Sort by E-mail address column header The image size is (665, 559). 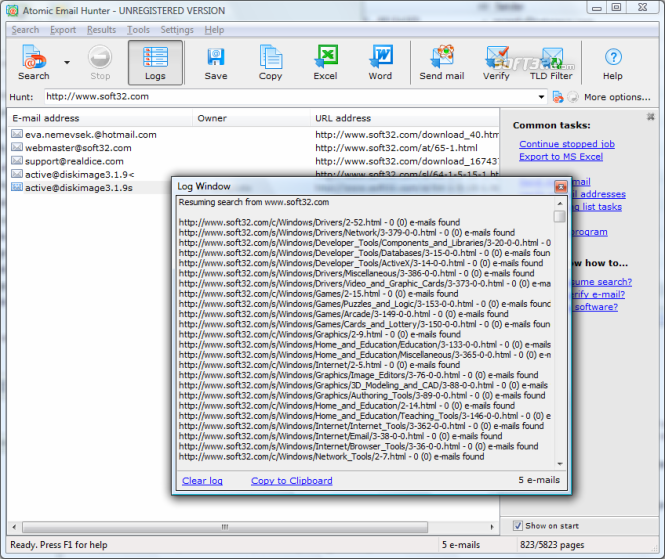[101, 118]
